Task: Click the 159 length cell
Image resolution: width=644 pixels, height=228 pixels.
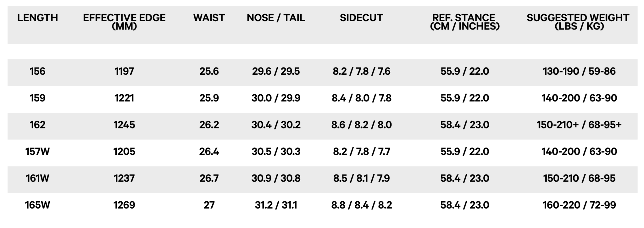Action: coord(37,98)
